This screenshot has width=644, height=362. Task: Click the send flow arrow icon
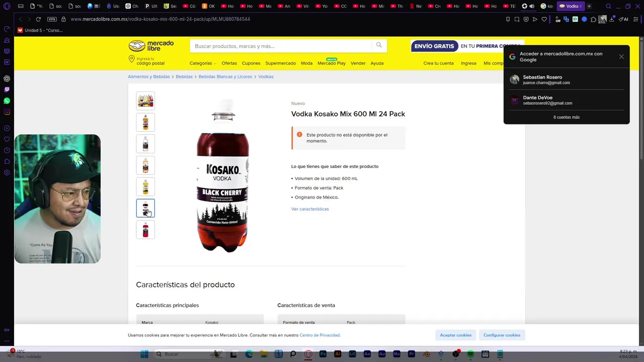click(x=535, y=19)
